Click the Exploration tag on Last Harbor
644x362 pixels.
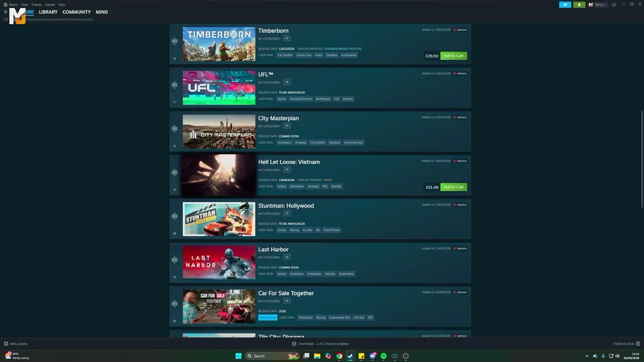pos(346,274)
